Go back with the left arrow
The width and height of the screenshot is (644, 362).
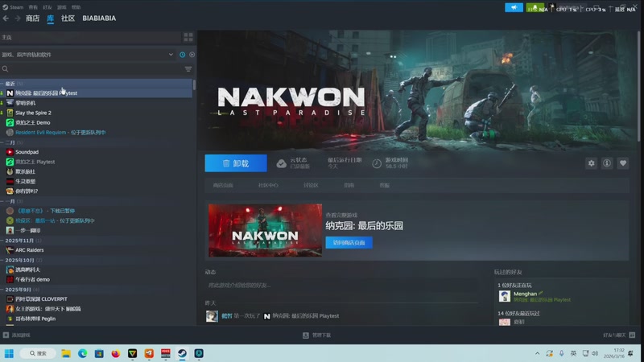6,19
